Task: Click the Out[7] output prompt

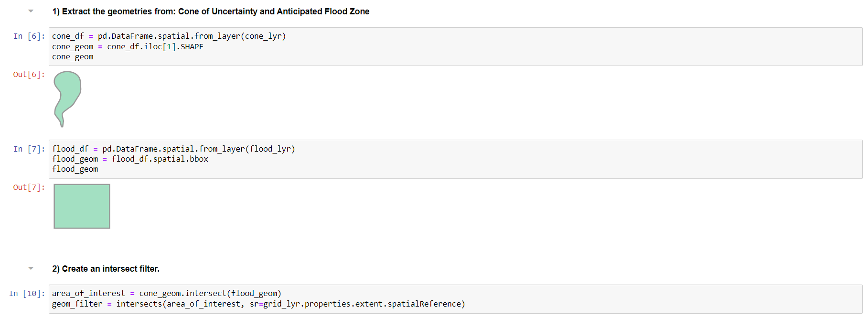Action: [x=29, y=187]
